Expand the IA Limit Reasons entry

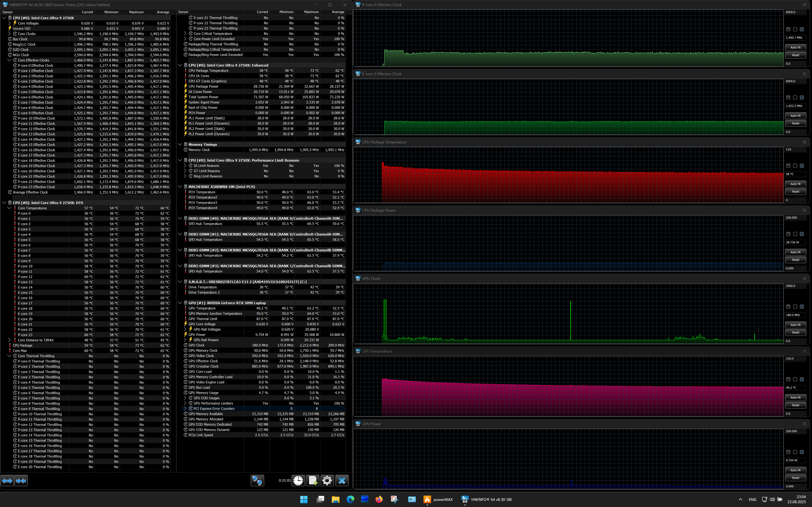185,166
